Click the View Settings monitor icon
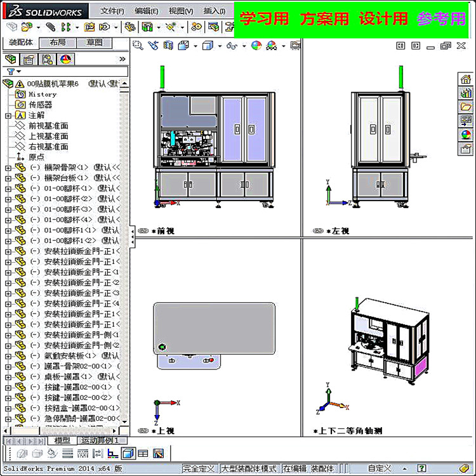 295,46
